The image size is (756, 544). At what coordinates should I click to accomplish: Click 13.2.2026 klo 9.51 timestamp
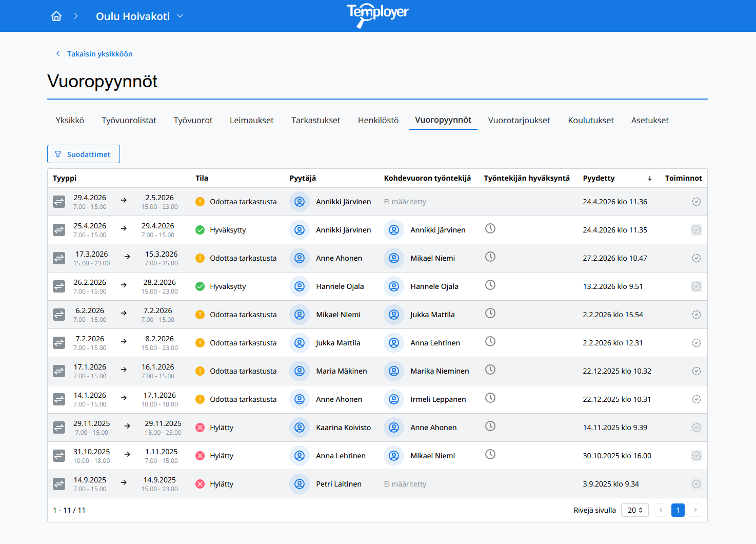612,286
